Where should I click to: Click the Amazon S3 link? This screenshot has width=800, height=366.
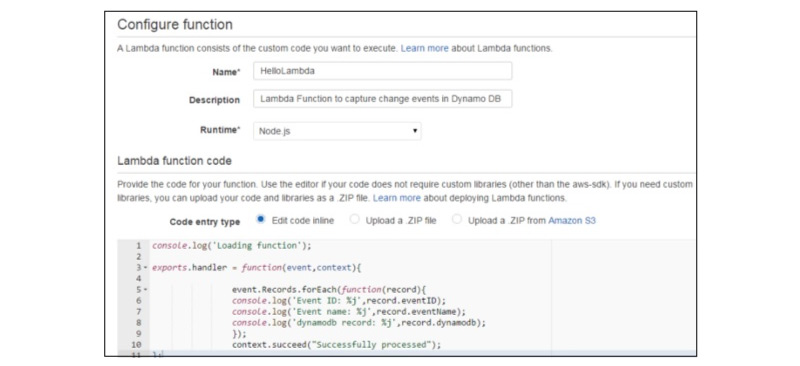(x=572, y=221)
